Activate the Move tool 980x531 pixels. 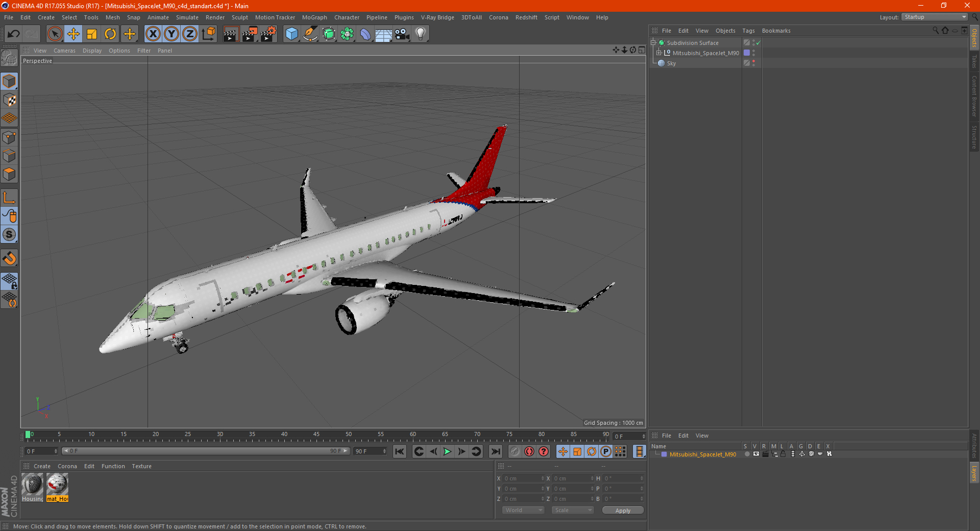click(73, 34)
